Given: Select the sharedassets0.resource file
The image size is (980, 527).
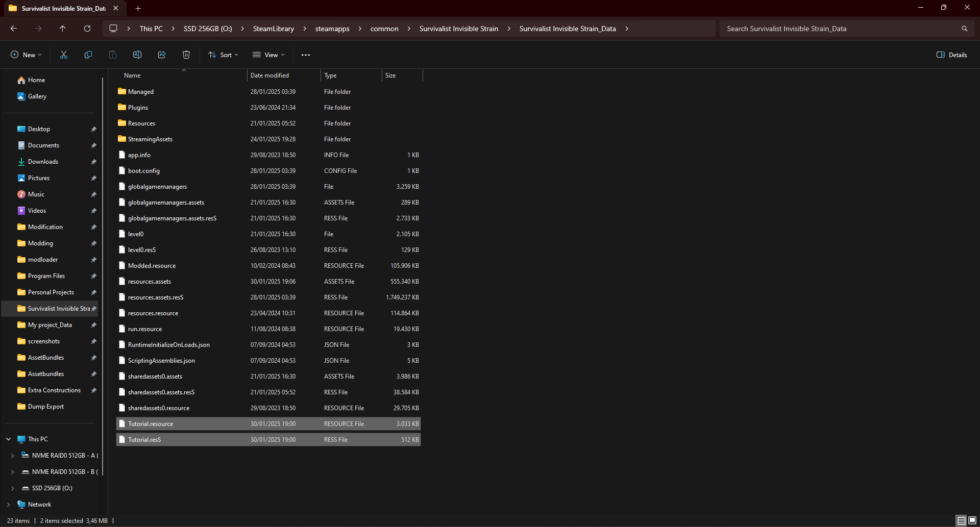Looking at the screenshot, I should [268, 408].
